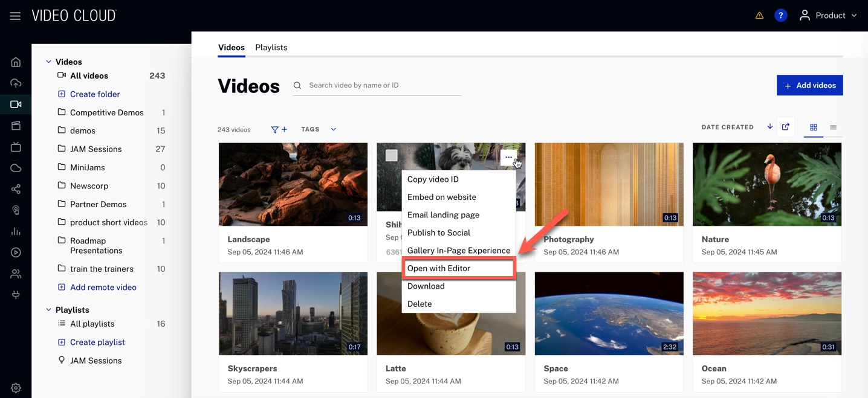This screenshot has width=868, height=398.
Task: Click the Home icon in sidebar
Action: [16, 62]
